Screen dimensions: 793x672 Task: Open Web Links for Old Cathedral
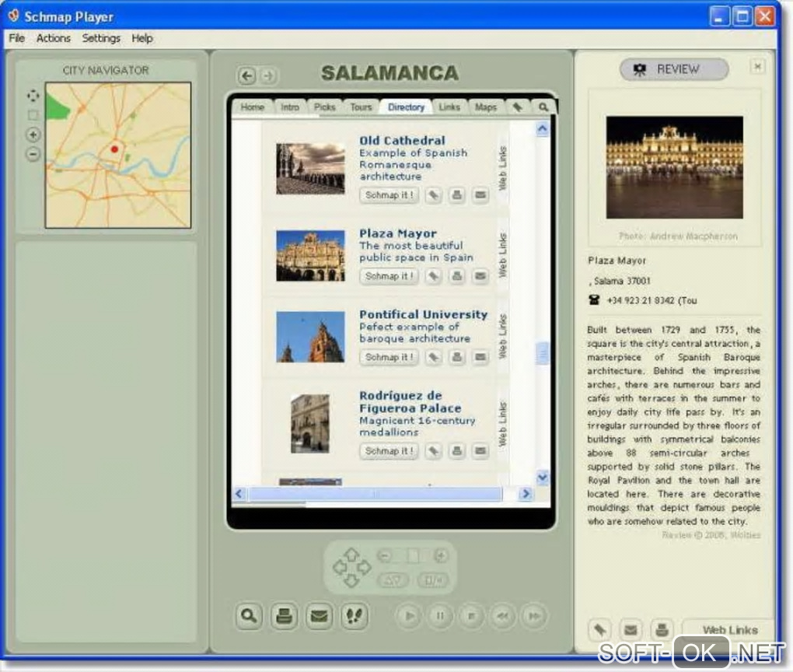(x=503, y=169)
